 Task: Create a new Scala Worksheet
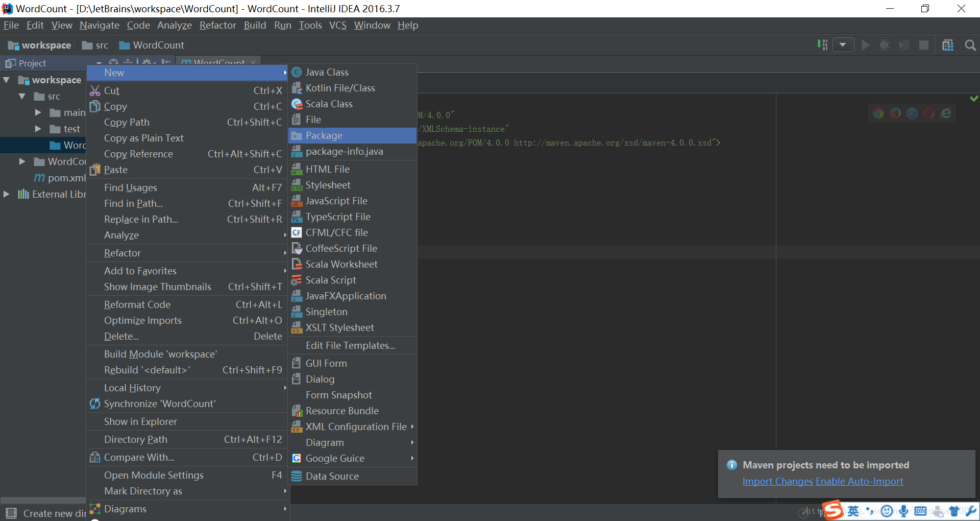(x=353, y=265)
